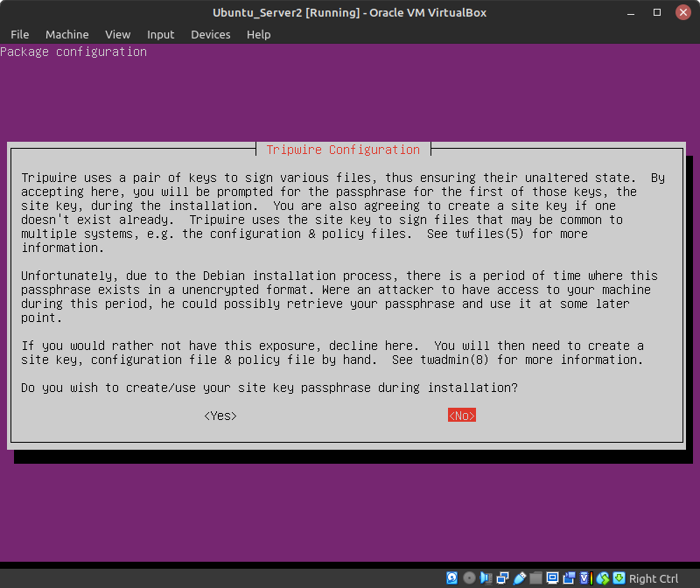Select the highlighted <No> button
Viewport: 700px width, 588px height.
462,416
